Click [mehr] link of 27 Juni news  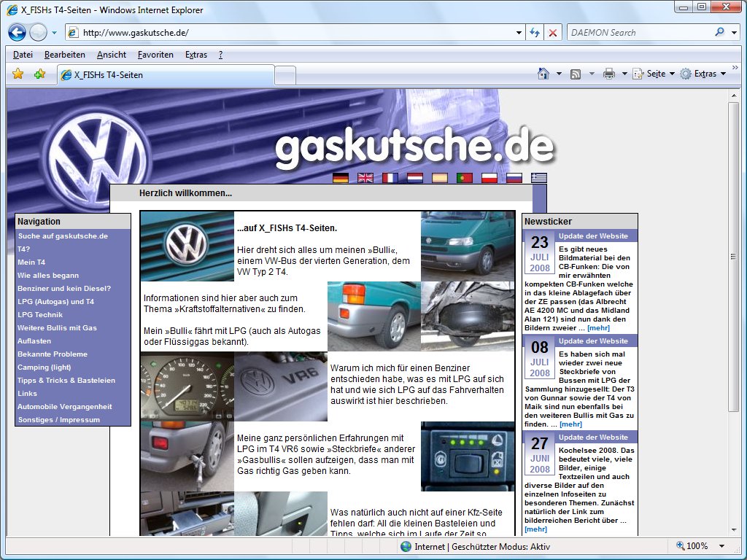point(535,529)
